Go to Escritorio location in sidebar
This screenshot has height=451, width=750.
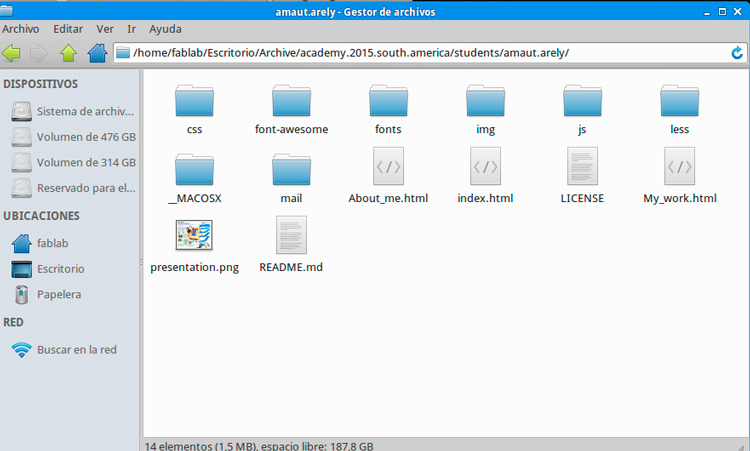48,269
